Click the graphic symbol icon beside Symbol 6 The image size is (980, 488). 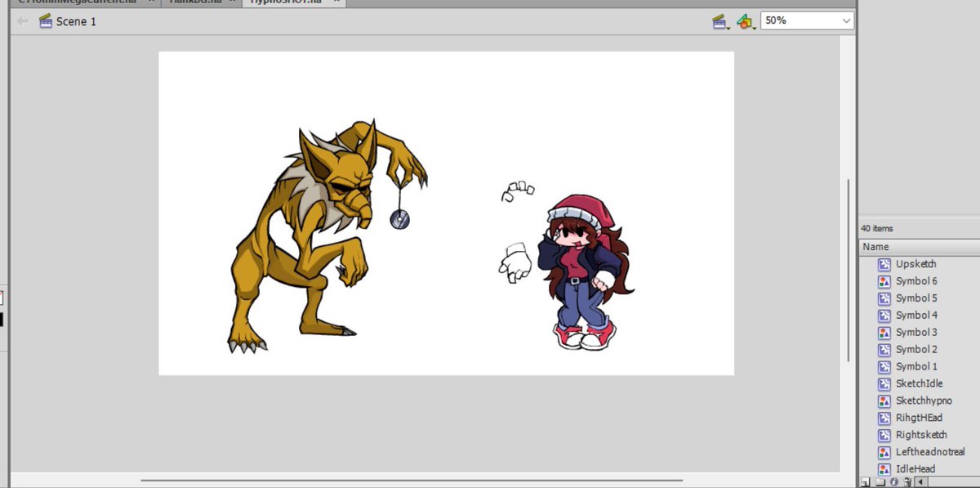[884, 281]
